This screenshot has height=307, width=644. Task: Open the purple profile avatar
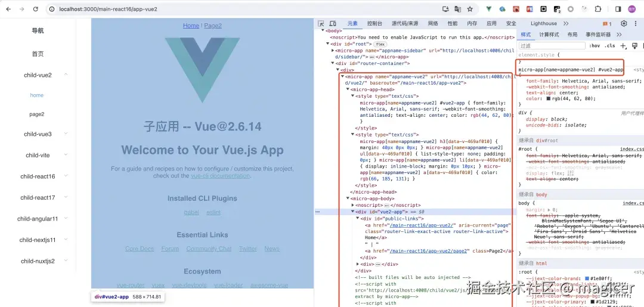631,9
